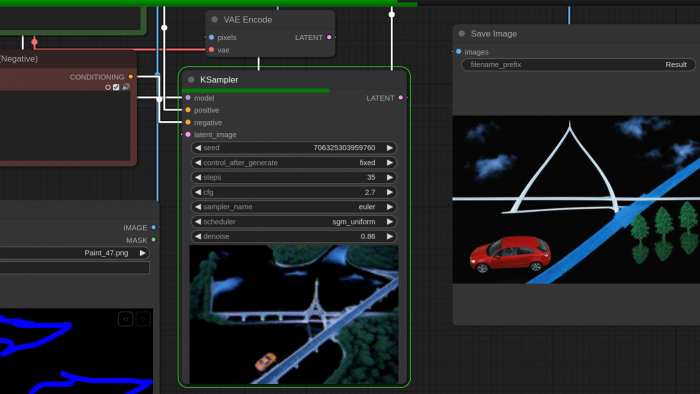The width and height of the screenshot is (700, 394).
Task: Toggle the circle radio button on Negative node
Action: (108, 87)
